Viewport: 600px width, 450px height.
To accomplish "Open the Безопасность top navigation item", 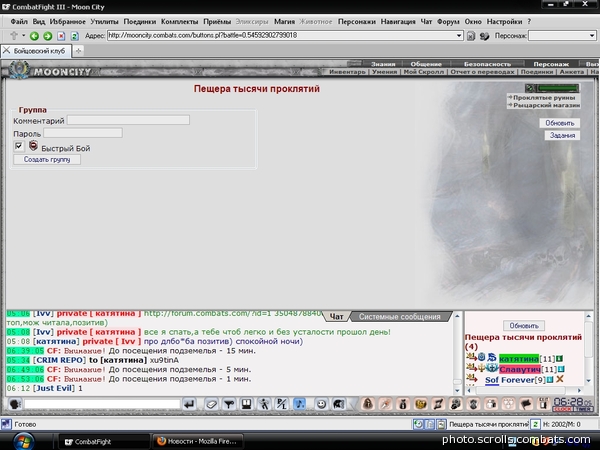I will click(x=487, y=64).
